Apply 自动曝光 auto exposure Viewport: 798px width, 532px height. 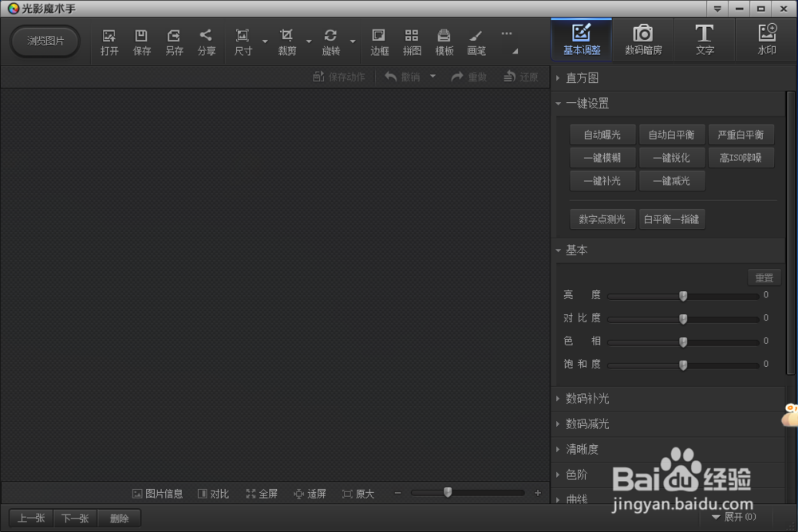click(602, 135)
